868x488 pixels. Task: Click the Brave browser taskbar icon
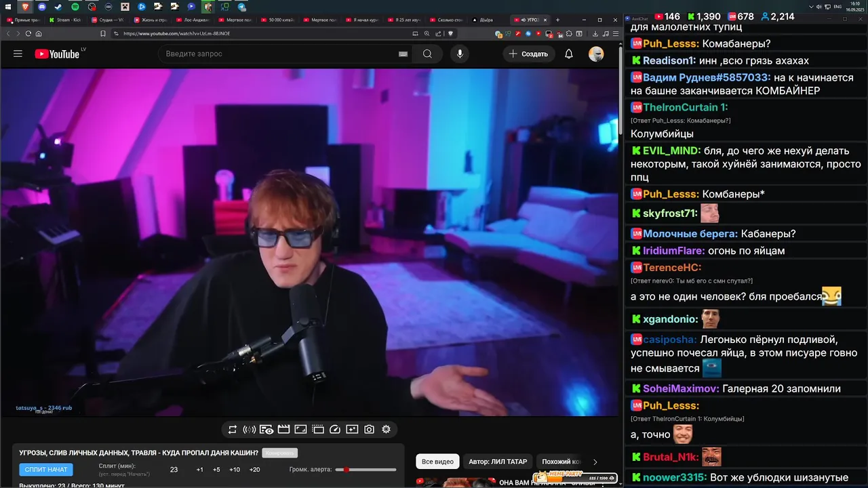point(24,7)
